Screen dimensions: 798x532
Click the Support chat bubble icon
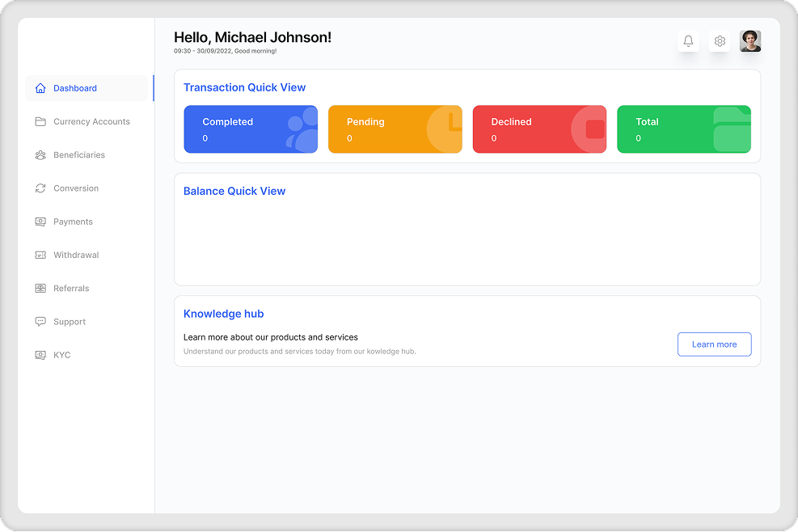coord(40,322)
